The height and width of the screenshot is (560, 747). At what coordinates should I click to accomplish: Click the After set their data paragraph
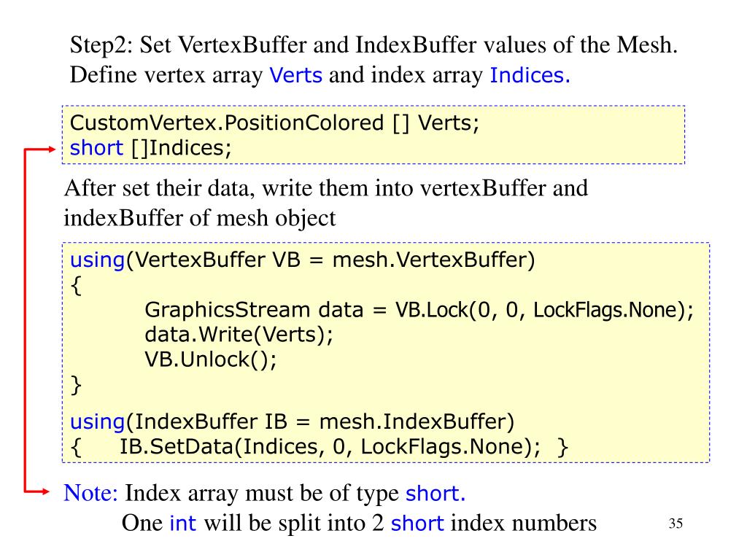(x=326, y=203)
